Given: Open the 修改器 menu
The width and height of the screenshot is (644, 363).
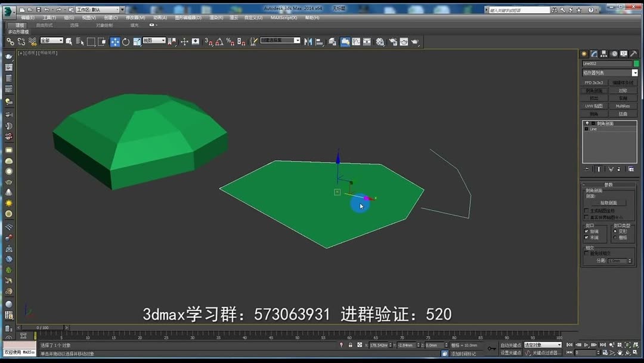Looking at the screenshot, I should pos(135,17).
